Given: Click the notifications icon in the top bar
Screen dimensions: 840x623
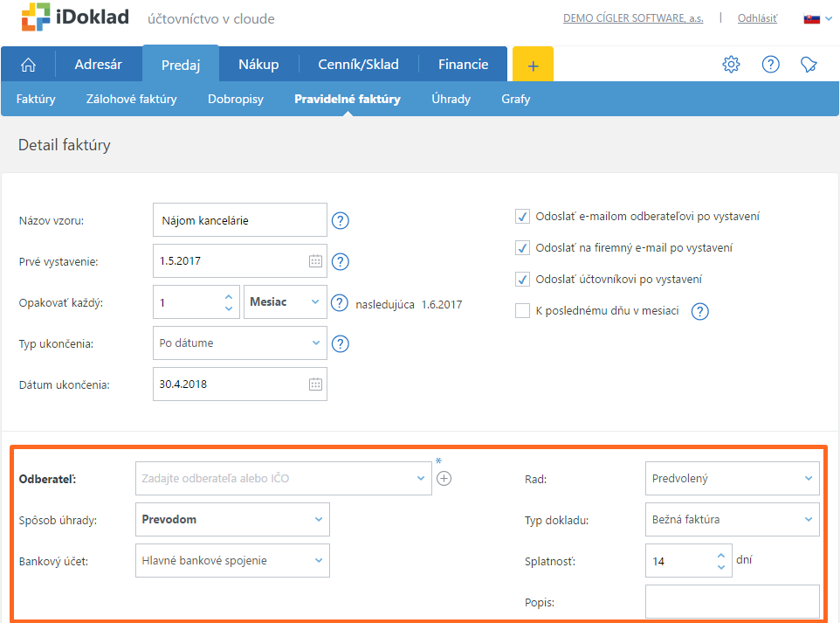Looking at the screenshot, I should point(809,65).
